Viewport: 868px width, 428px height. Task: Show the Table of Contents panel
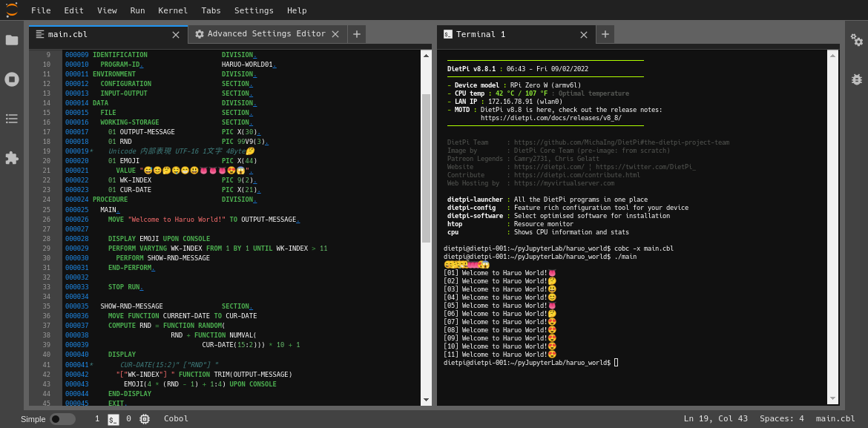pos(12,119)
